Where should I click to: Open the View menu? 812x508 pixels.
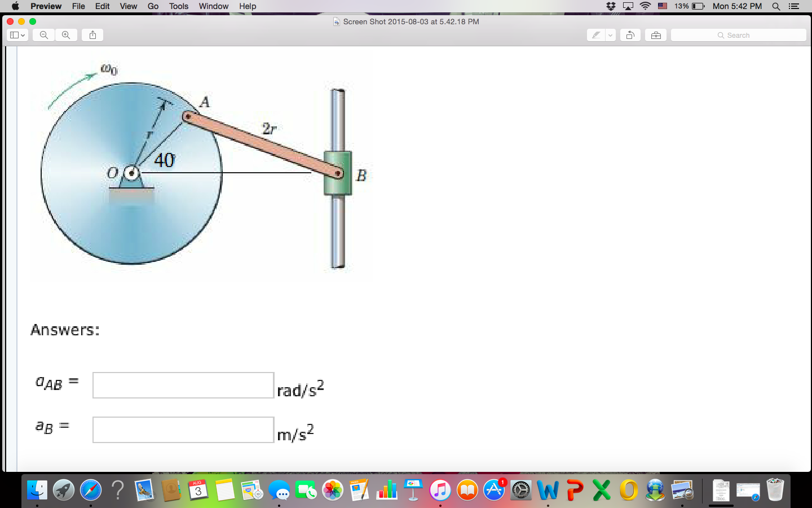[x=128, y=6]
